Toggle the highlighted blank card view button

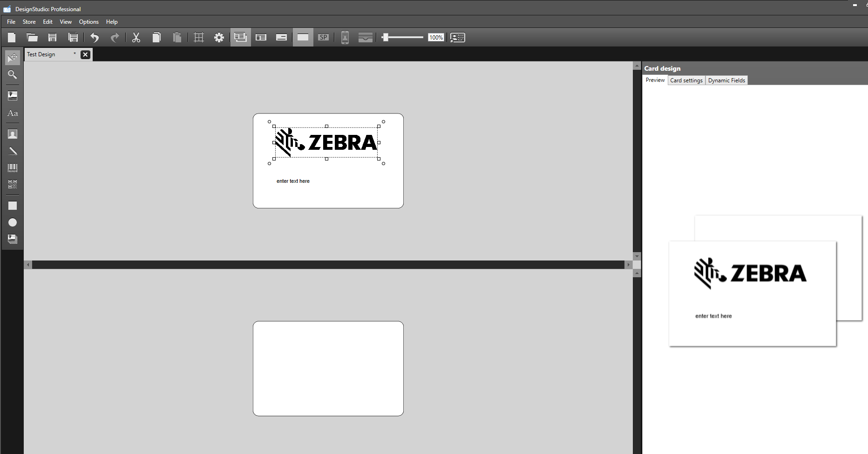303,37
